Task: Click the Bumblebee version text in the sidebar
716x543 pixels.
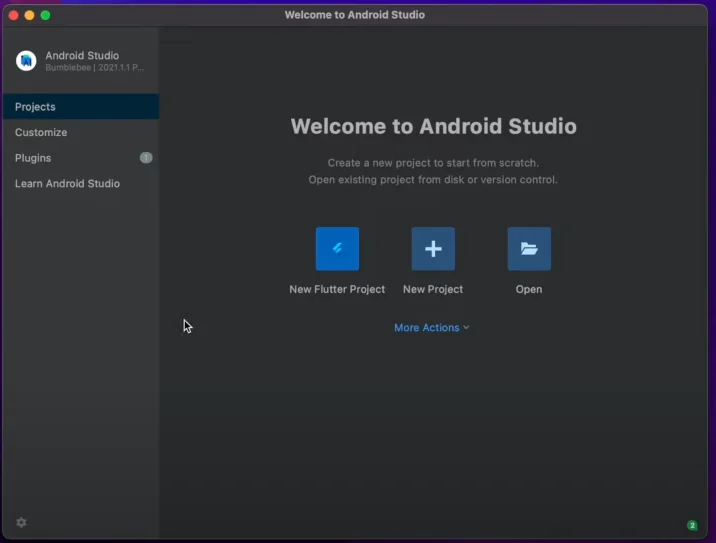Action: [x=94, y=68]
